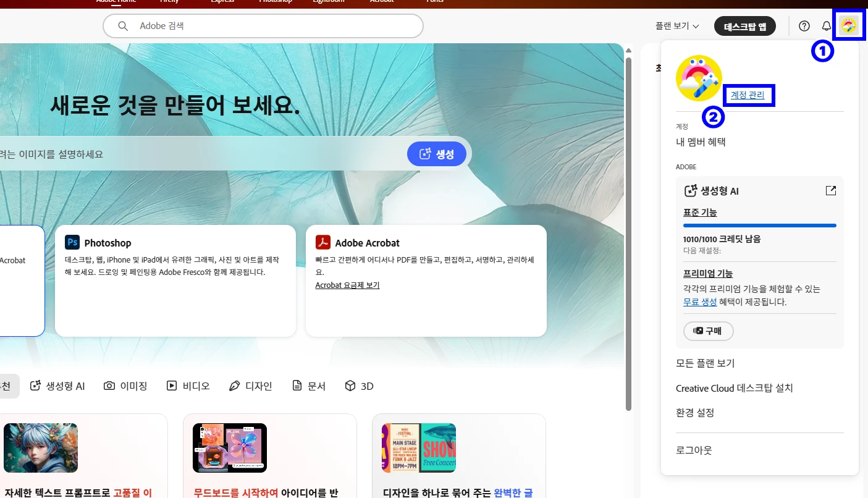Select 모든 플랜 보기 menu item
868x498 pixels.
click(705, 363)
